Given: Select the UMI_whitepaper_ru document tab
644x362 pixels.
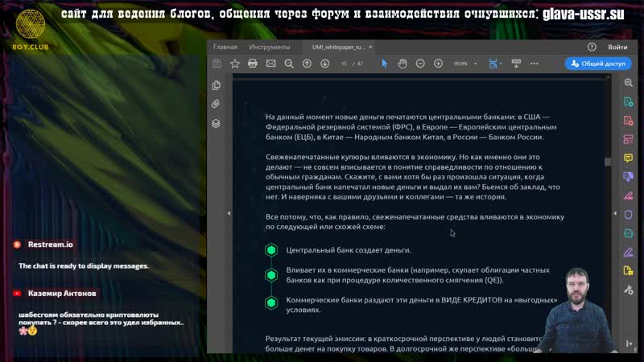Looking at the screenshot, I should pyautogui.click(x=338, y=47).
